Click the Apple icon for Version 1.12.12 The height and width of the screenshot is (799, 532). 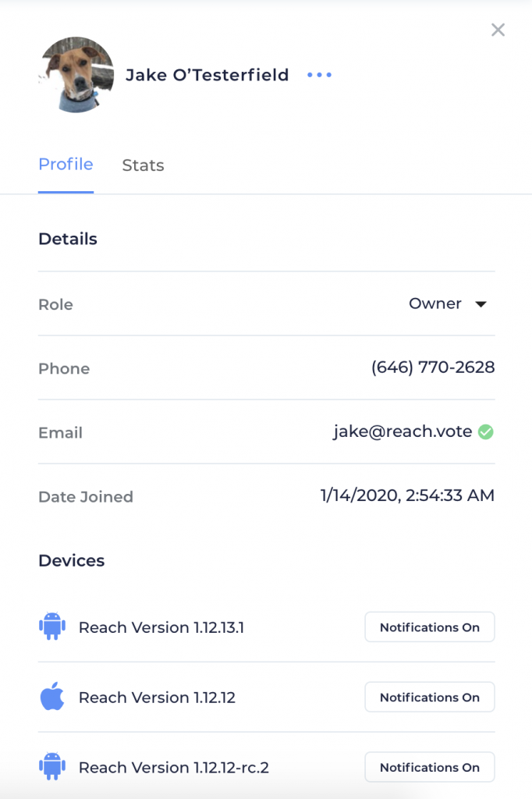tap(52, 696)
